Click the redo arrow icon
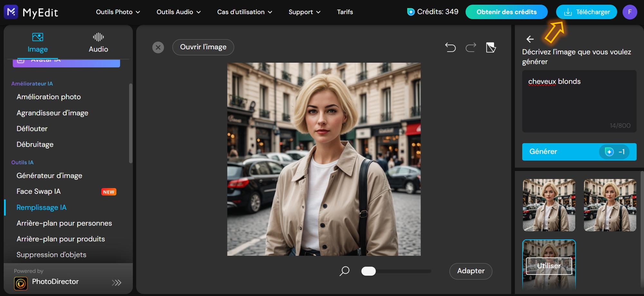The height and width of the screenshot is (296, 644). 471,47
